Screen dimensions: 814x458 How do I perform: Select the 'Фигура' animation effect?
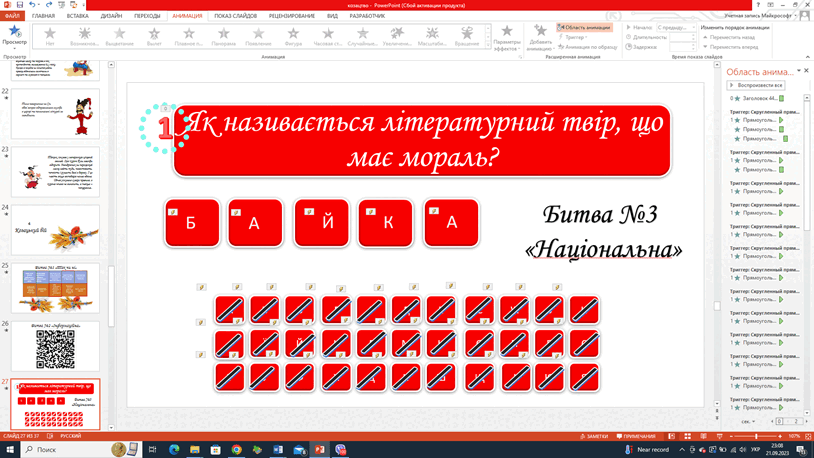click(x=293, y=36)
